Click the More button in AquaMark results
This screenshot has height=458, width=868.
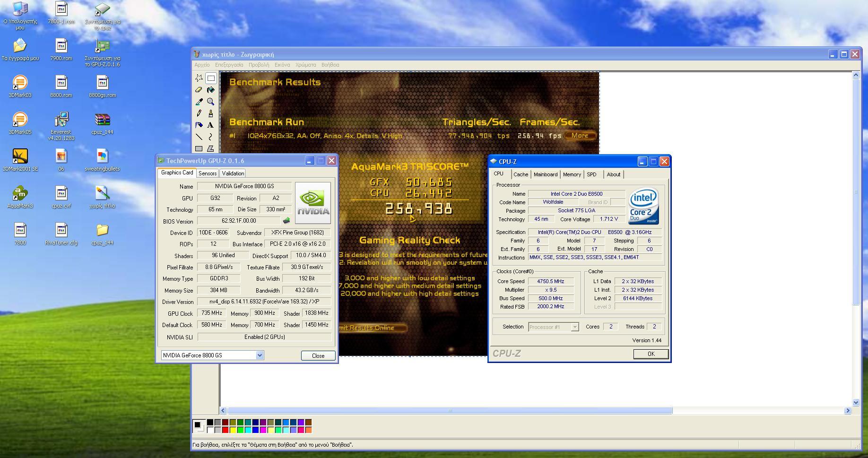[x=580, y=136]
